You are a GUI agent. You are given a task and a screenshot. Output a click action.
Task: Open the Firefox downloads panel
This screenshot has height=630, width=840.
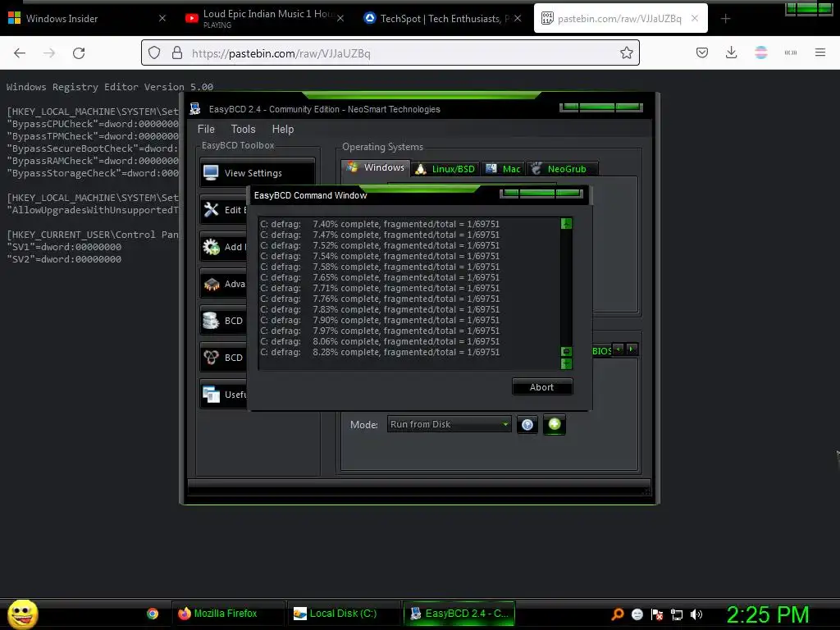click(731, 53)
